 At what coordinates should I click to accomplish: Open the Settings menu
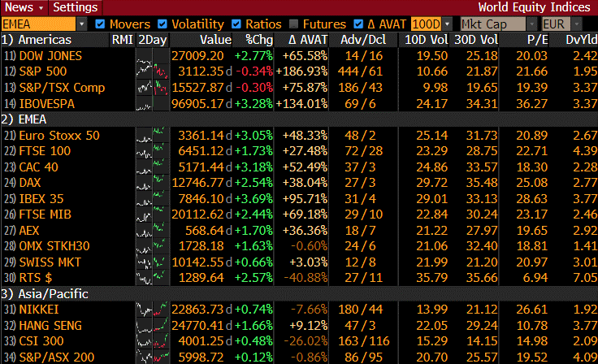(x=75, y=7)
